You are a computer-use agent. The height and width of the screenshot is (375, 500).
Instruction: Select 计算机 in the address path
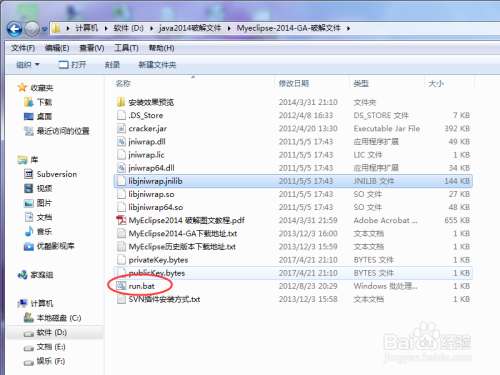coord(87,28)
